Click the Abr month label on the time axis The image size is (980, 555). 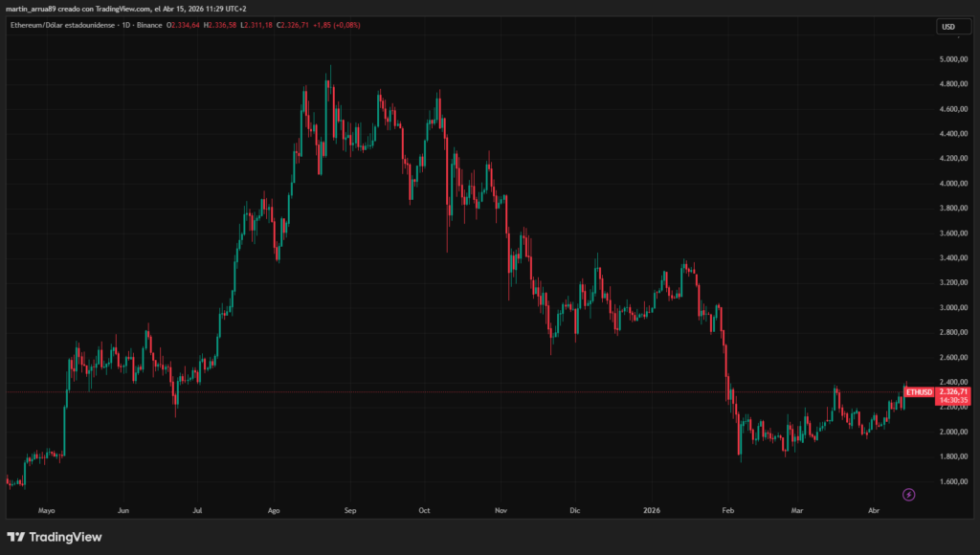point(873,511)
